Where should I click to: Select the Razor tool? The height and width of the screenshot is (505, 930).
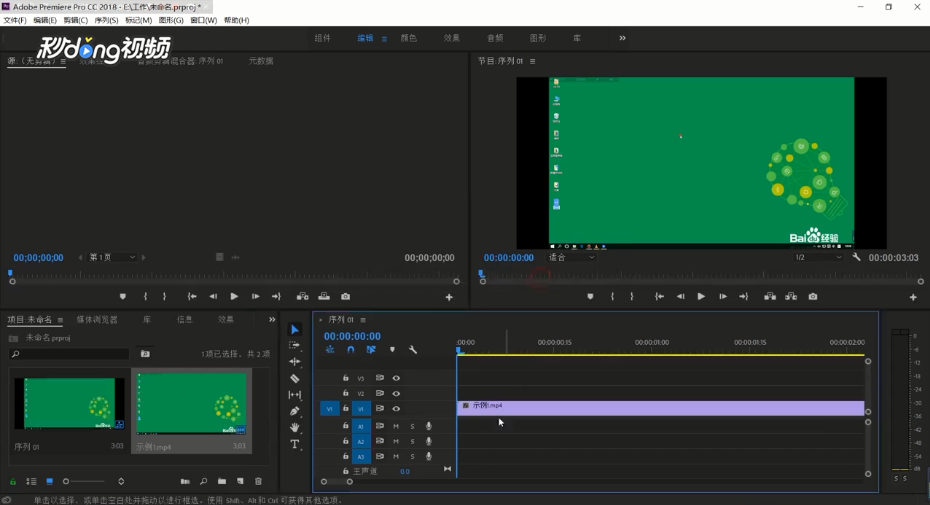coord(295,378)
